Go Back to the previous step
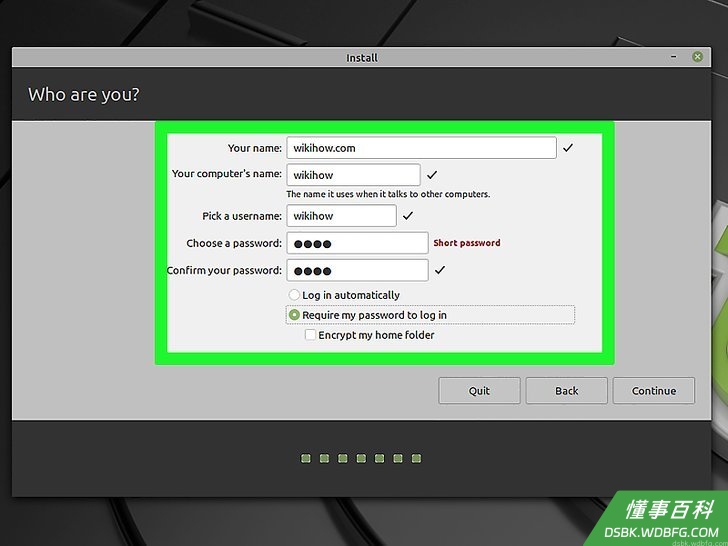The image size is (728, 546). [x=566, y=390]
